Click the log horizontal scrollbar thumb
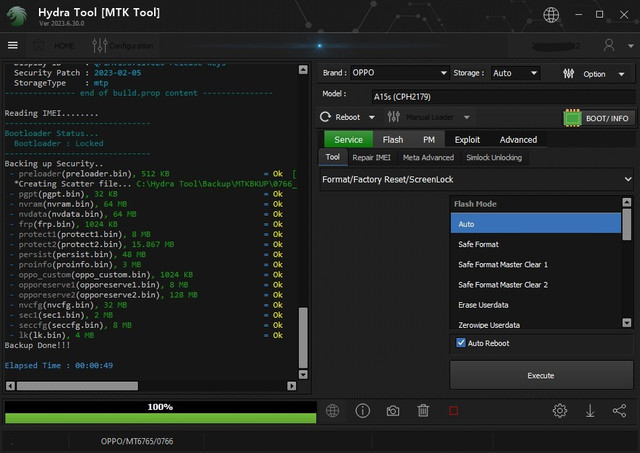 tap(77, 386)
